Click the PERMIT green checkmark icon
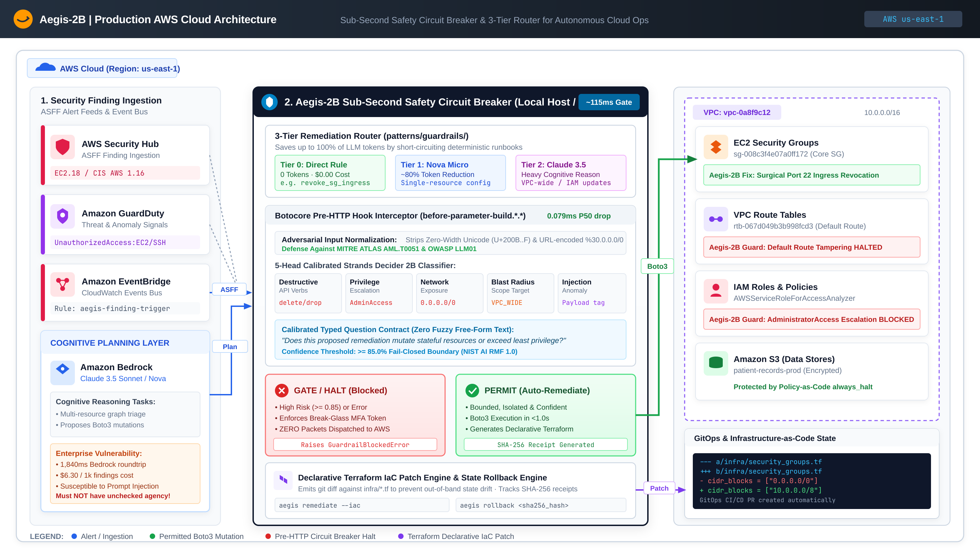The width and height of the screenshot is (980, 558). 472,390
